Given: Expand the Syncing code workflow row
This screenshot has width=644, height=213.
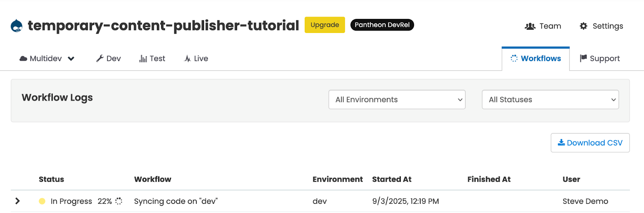Looking at the screenshot, I should (17, 201).
